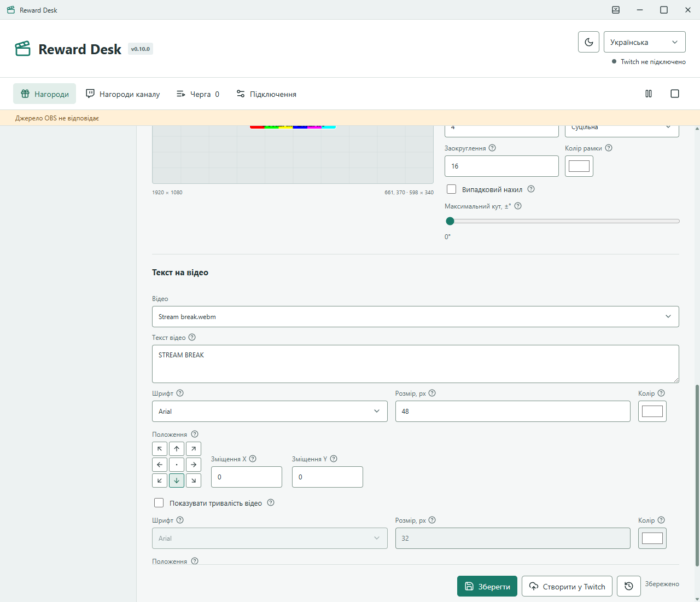Switch to the single-pane layout view

point(675,94)
